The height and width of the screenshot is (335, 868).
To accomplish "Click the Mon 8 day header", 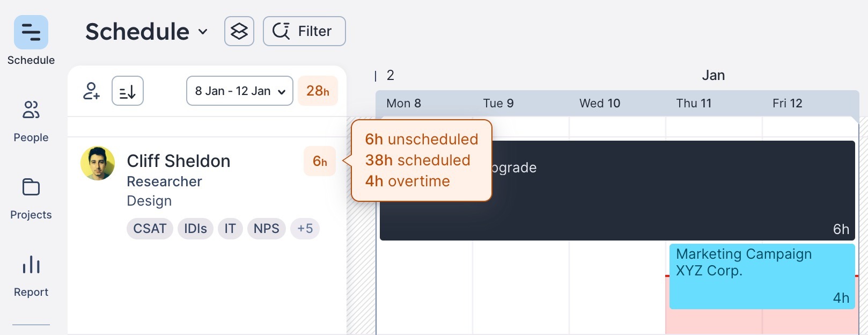I will tap(403, 103).
